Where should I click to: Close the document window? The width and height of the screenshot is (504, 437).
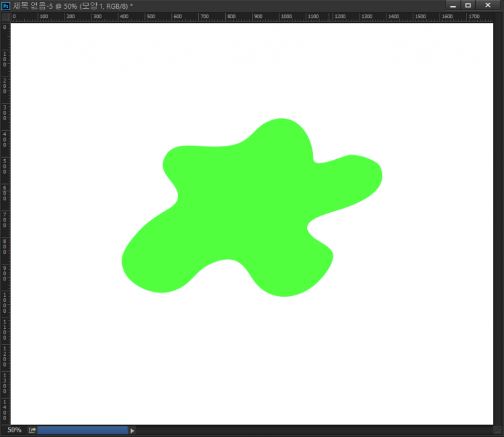coord(488,5)
